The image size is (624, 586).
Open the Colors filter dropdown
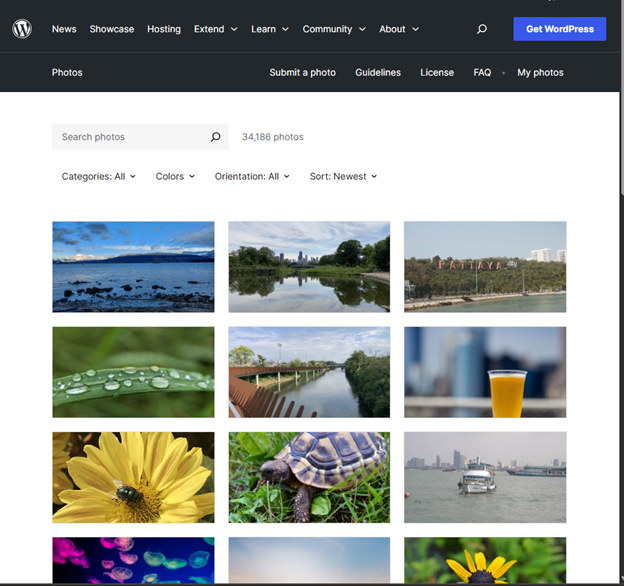pos(175,176)
